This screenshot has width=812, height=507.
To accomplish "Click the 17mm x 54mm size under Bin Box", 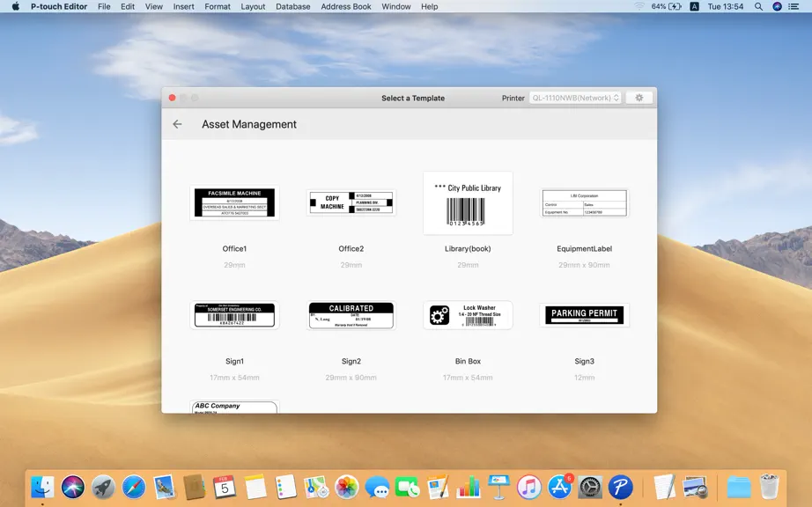I will pos(468,378).
